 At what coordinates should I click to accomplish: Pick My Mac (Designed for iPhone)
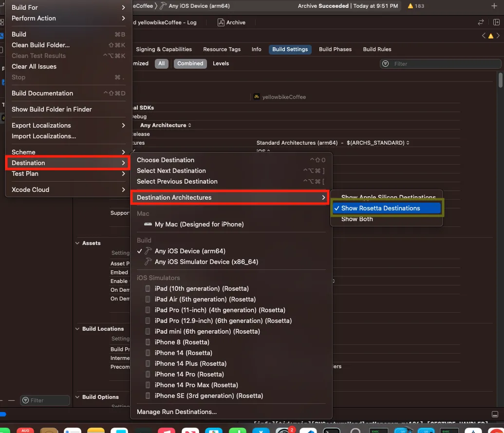pyautogui.click(x=231, y=225)
